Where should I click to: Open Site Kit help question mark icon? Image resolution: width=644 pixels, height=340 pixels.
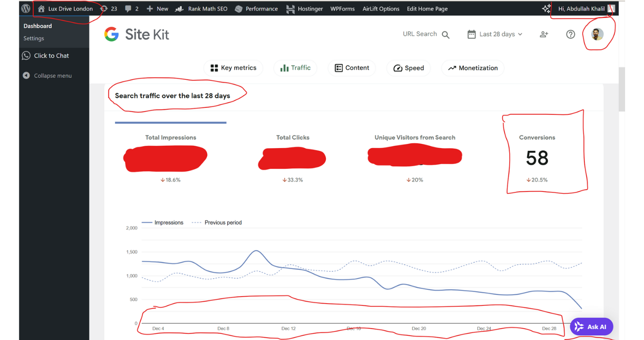pos(570,34)
